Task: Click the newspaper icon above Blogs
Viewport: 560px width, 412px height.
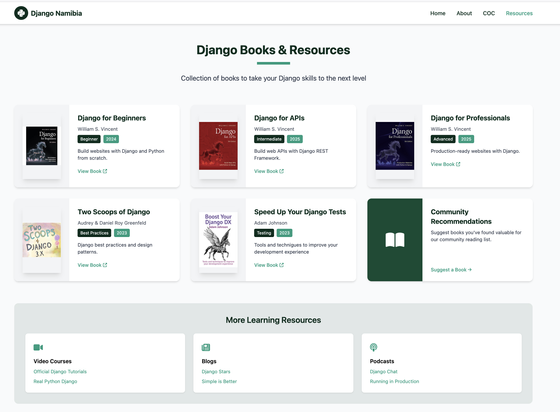Action: pyautogui.click(x=206, y=347)
